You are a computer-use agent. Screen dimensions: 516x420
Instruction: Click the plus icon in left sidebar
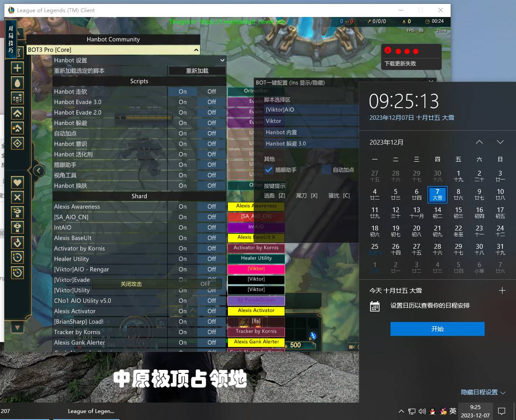tap(17, 68)
